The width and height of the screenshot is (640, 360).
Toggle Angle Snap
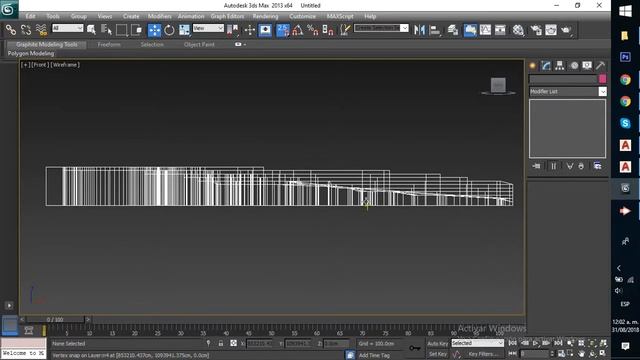(298, 30)
